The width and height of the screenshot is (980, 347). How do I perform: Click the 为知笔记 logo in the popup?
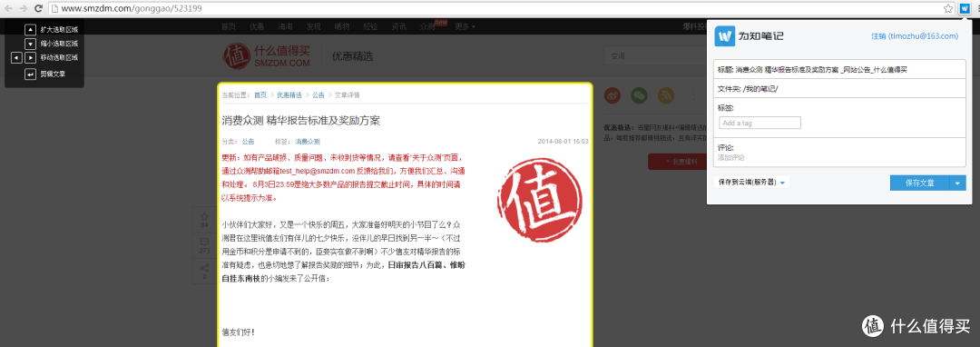click(x=750, y=35)
